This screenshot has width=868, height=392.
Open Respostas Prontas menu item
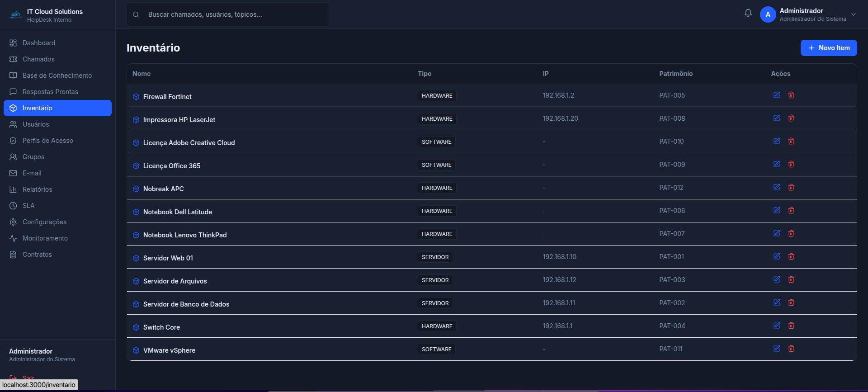point(57,92)
